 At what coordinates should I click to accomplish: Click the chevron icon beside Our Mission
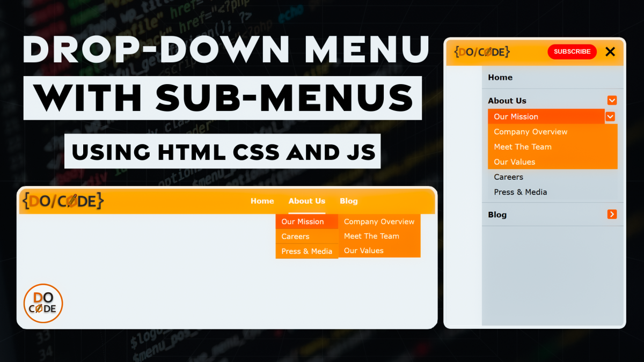[x=610, y=116]
